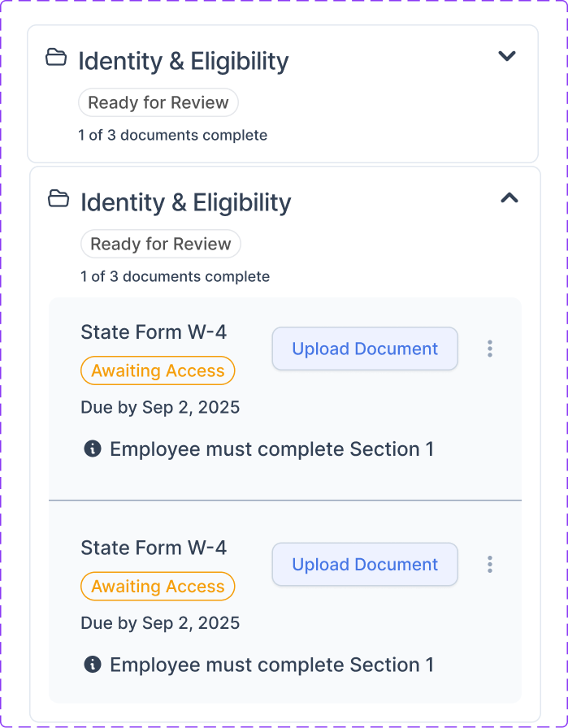This screenshot has width=568, height=728.
Task: Collapse the open Identity & Eligibility section chevron
Action: [509, 197]
